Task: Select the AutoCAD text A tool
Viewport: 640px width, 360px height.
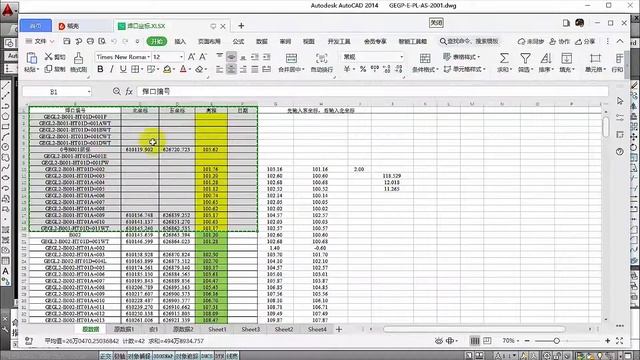Action: tap(5, 271)
